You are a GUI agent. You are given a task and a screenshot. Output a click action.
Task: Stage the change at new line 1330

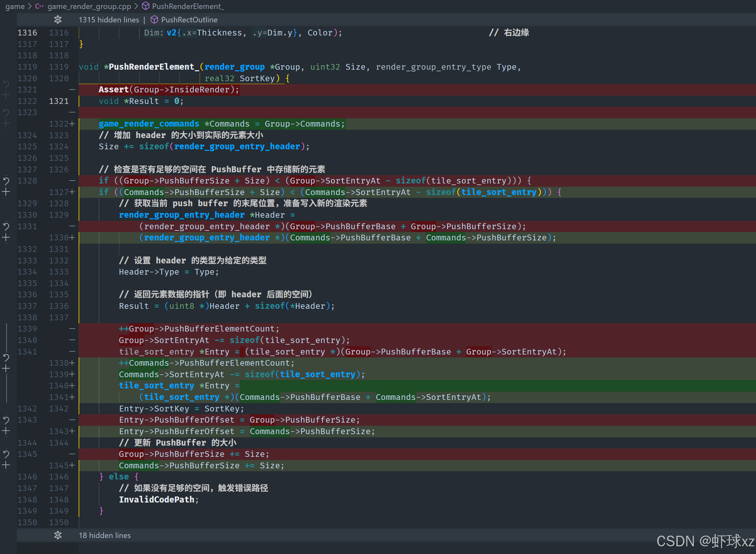(x=6, y=238)
